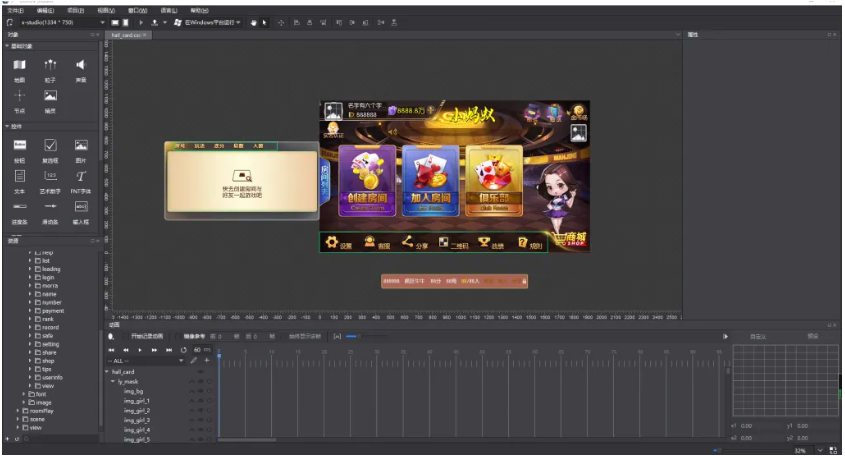Activate the hand pan tool
845x456 pixels.
pyautogui.click(x=253, y=23)
